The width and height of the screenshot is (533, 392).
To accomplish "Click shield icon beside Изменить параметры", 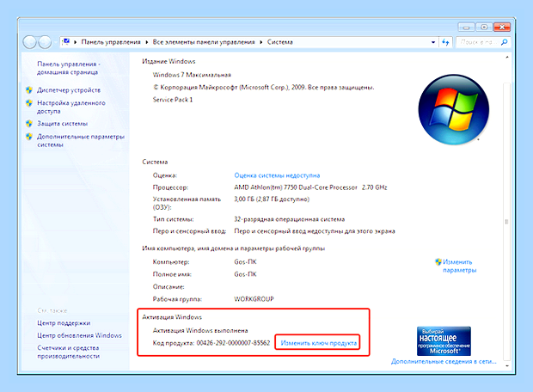I will point(438,262).
